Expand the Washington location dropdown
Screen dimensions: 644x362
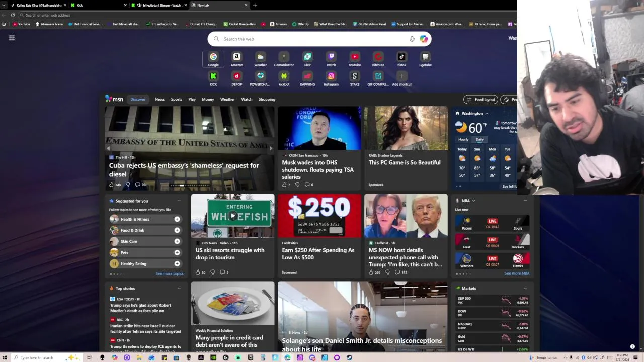point(487,113)
